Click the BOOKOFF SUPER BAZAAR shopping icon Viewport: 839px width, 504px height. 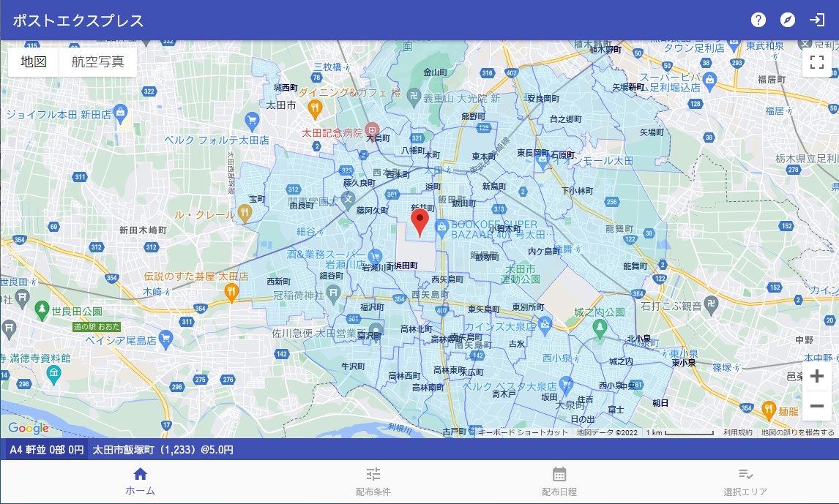(x=441, y=229)
